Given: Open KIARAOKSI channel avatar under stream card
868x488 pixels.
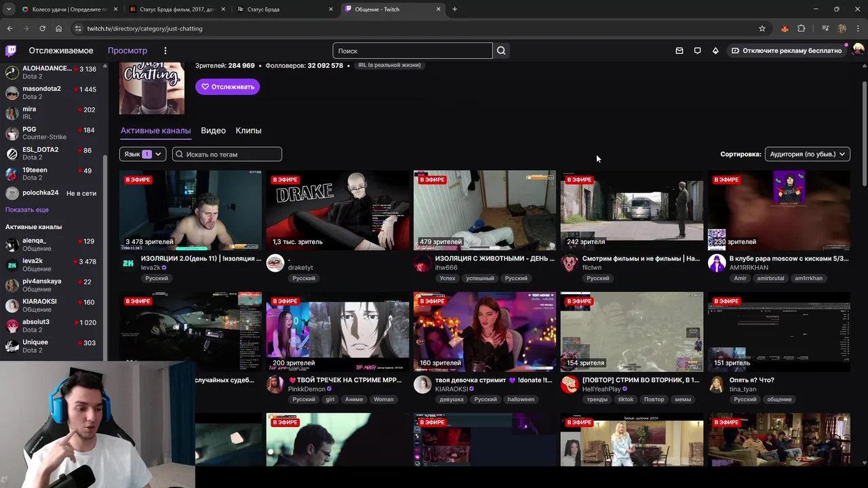Looking at the screenshot, I should [422, 384].
